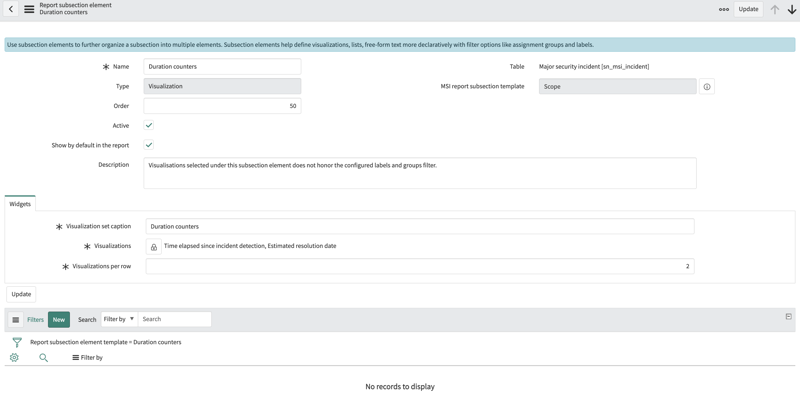Unlock the Visualizations field

(x=154, y=246)
